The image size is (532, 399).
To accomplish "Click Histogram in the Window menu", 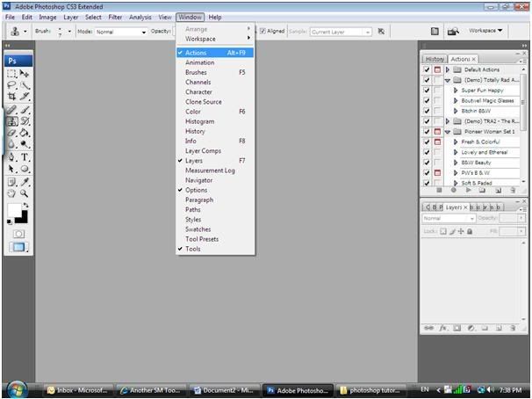I will [199, 121].
